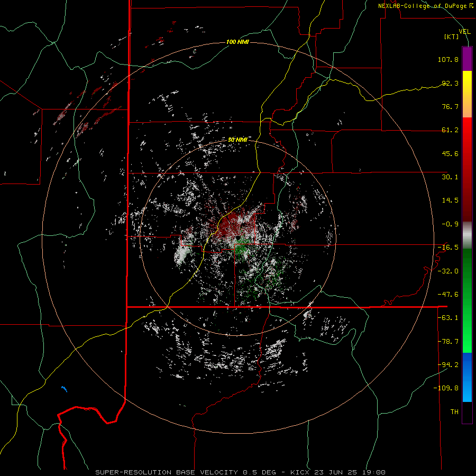Click the [KT] units label
Screen dimensions: 476x476
pyautogui.click(x=452, y=36)
